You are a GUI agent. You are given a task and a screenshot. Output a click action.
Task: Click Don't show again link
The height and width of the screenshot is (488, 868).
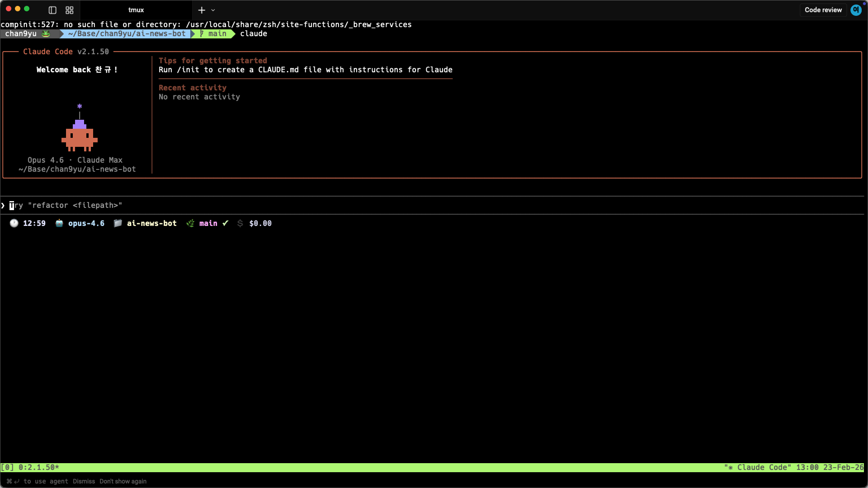(x=123, y=481)
